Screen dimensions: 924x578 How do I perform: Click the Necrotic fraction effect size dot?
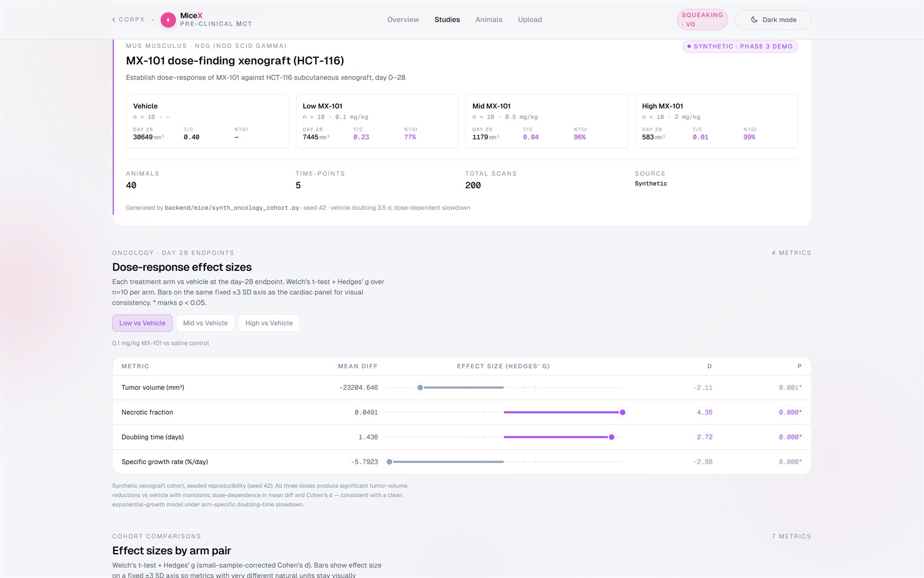tap(623, 412)
